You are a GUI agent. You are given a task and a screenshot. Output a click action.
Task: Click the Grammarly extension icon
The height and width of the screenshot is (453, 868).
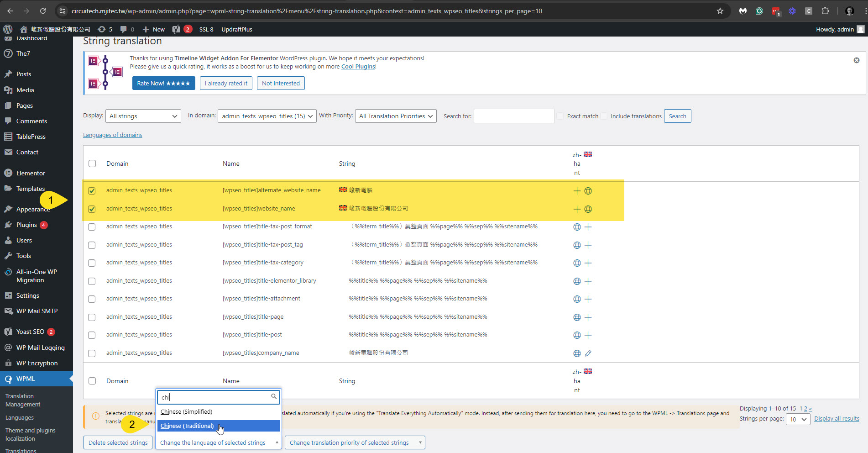pos(759,11)
